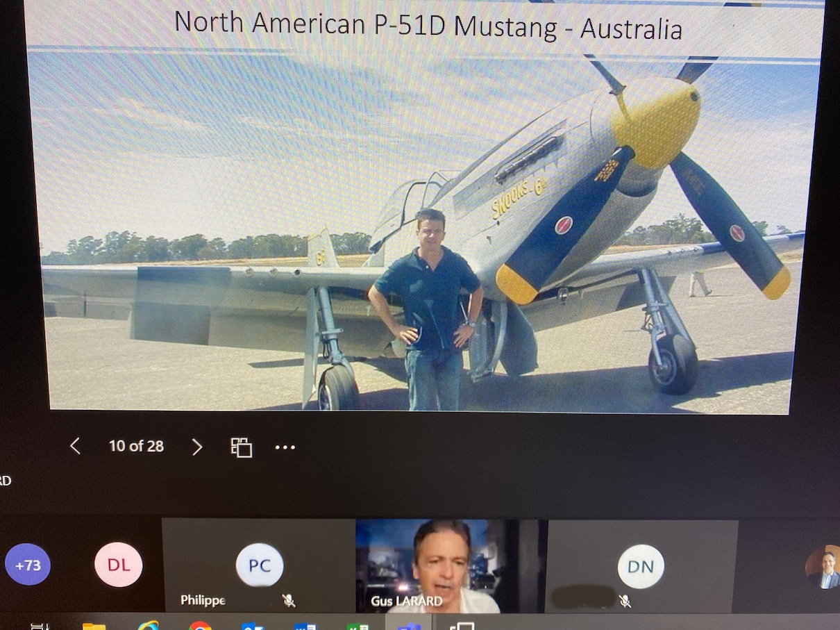The height and width of the screenshot is (630, 840).
Task: Open Google Chrome from the taskbar
Action: [x=200, y=624]
